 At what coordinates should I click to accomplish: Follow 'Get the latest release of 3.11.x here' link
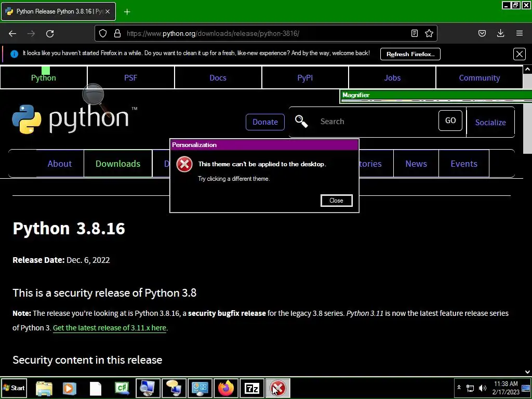tap(110, 328)
